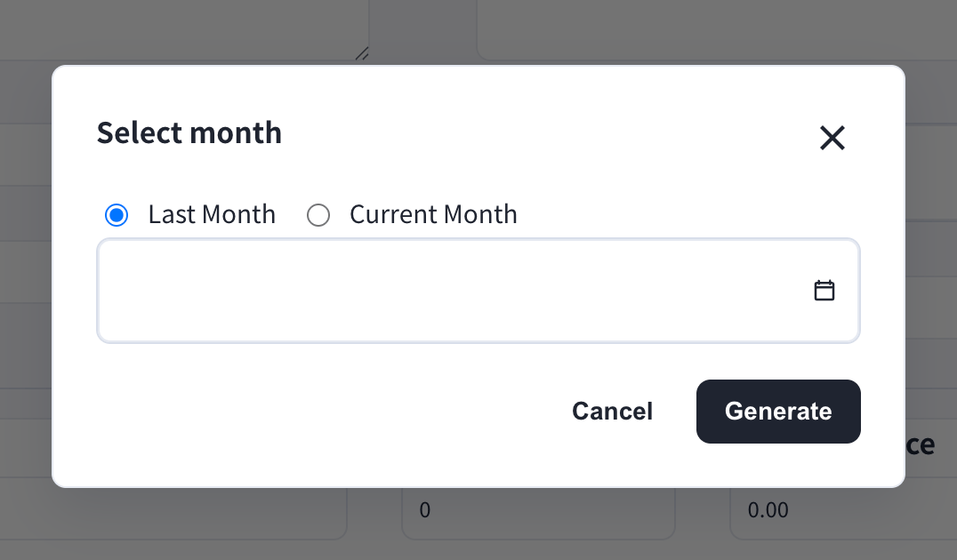Close the Select month dialog with X
The height and width of the screenshot is (560, 957).
click(832, 138)
